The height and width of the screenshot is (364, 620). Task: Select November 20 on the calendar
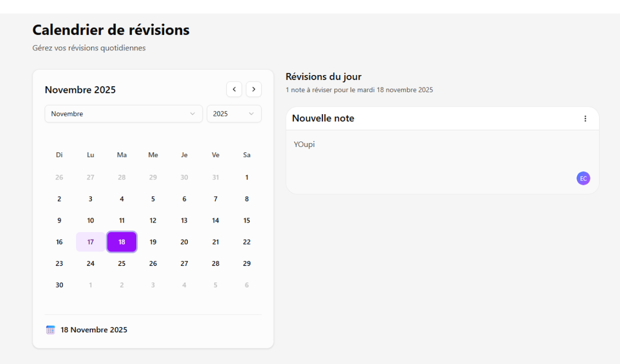(184, 242)
